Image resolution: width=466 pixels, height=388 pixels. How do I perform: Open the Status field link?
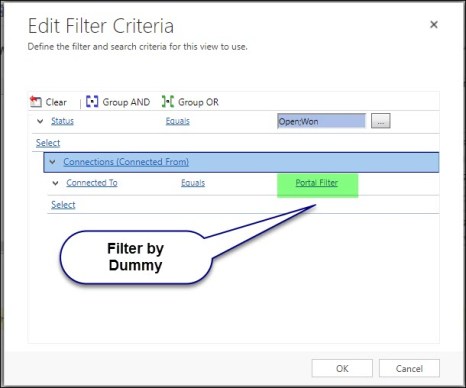coord(62,121)
